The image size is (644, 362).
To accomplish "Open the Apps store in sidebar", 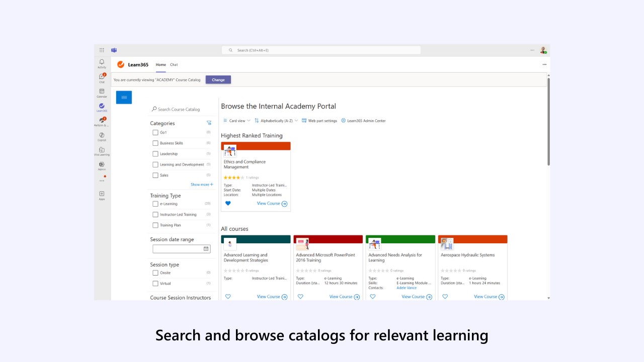I will tap(102, 195).
